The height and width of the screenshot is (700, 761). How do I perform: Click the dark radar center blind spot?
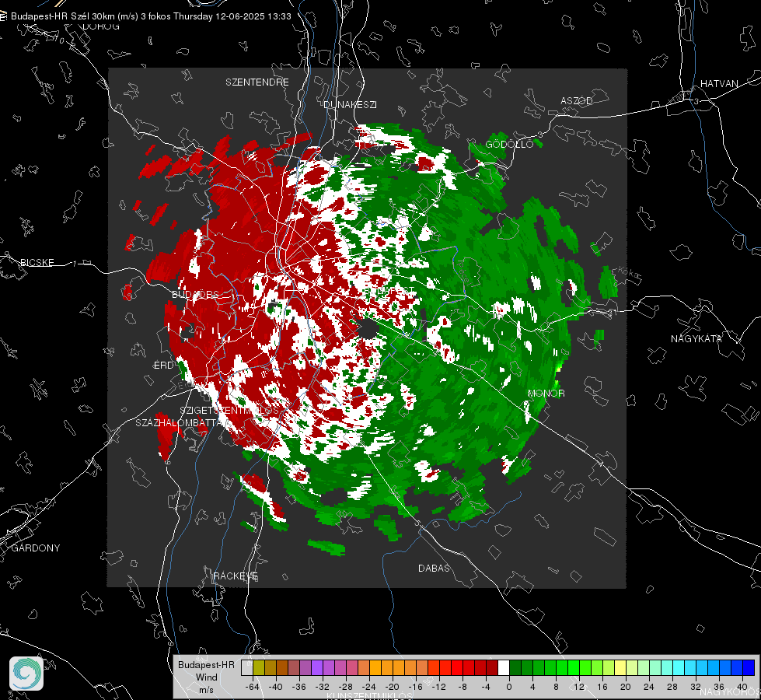click(369, 329)
